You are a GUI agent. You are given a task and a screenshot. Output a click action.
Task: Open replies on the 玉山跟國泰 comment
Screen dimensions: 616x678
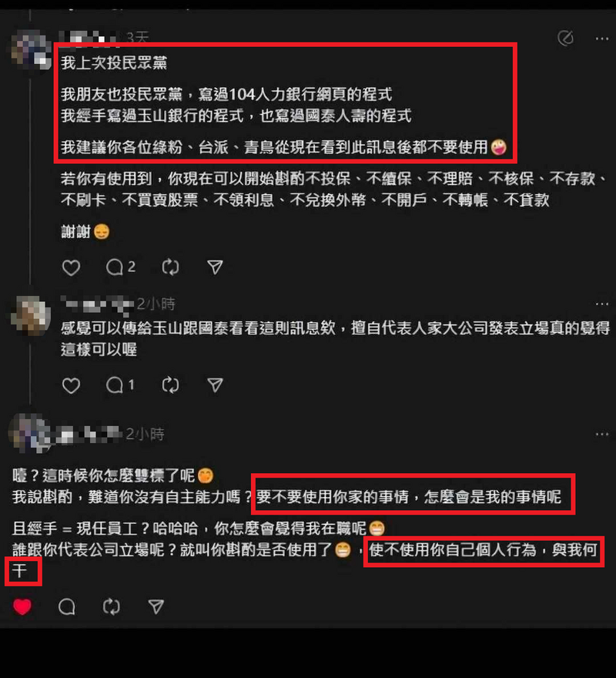point(121,384)
